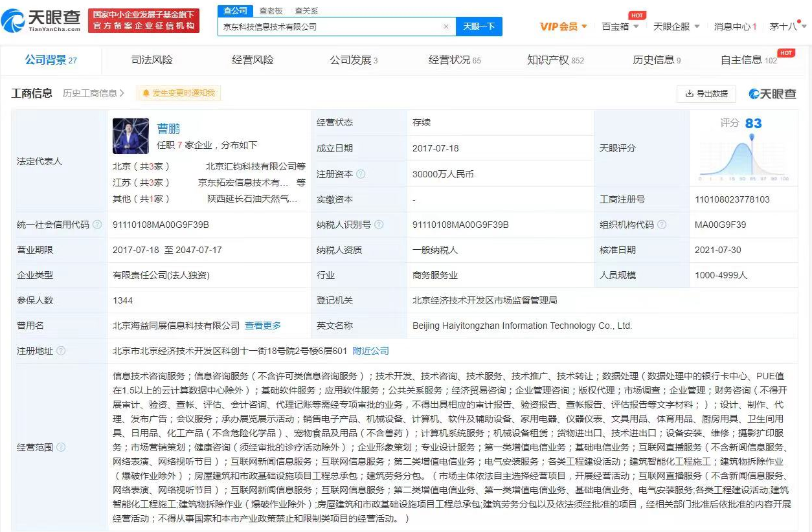Open legal representative 曹鹏 link

[x=168, y=128]
